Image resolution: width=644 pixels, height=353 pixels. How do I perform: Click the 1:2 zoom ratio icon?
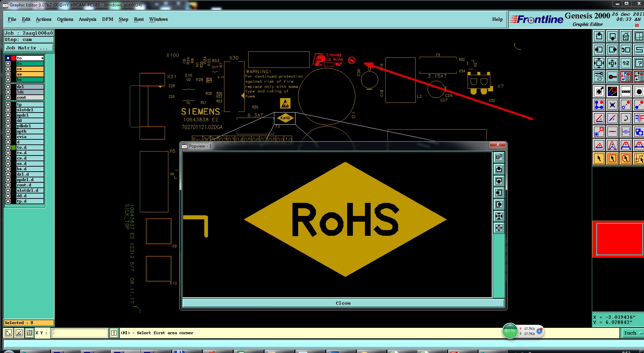coord(626,63)
